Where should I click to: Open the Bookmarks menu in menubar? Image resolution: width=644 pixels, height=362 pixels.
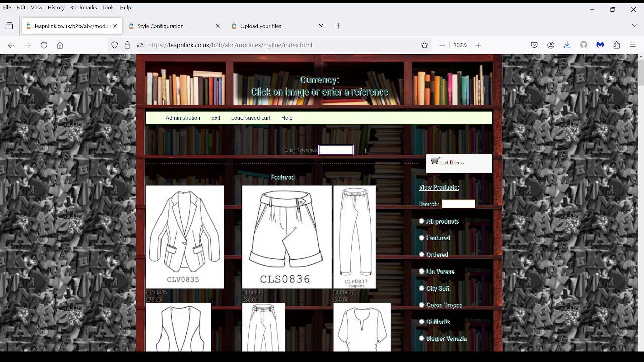pyautogui.click(x=83, y=8)
